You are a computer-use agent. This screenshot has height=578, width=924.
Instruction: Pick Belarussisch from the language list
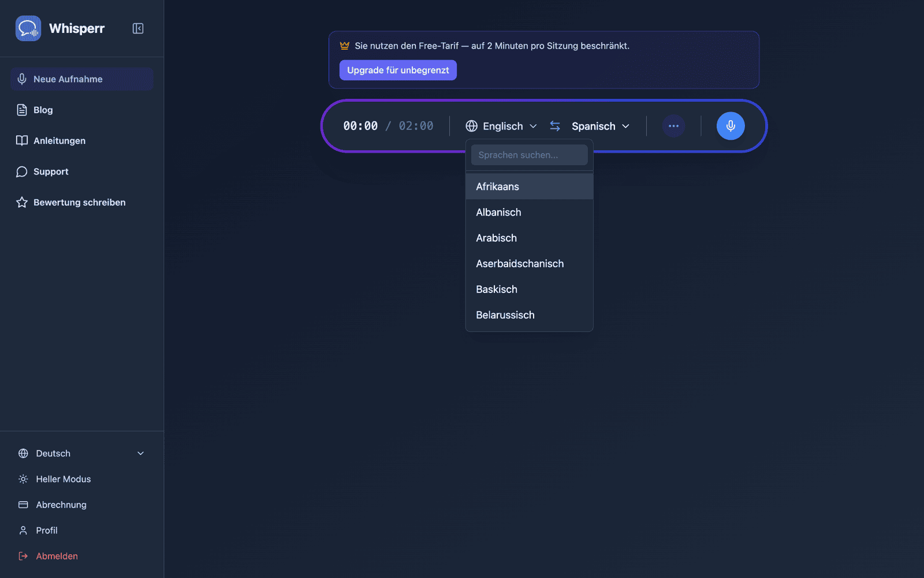coord(530,315)
